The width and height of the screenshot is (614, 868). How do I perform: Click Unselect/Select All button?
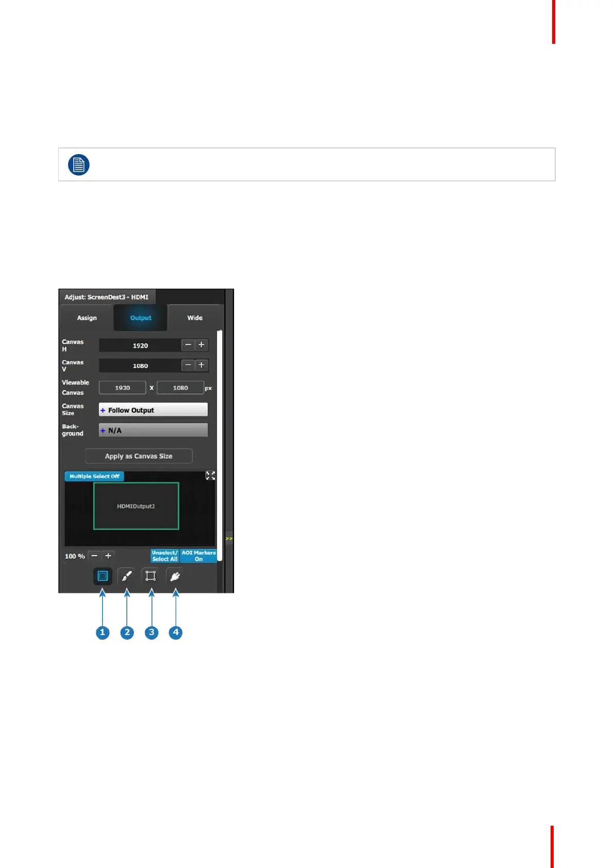(x=164, y=556)
